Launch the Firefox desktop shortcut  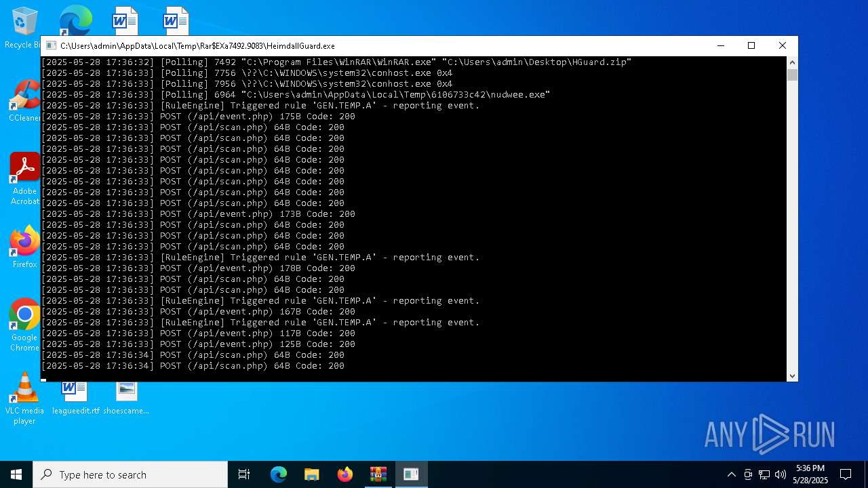[x=24, y=247]
